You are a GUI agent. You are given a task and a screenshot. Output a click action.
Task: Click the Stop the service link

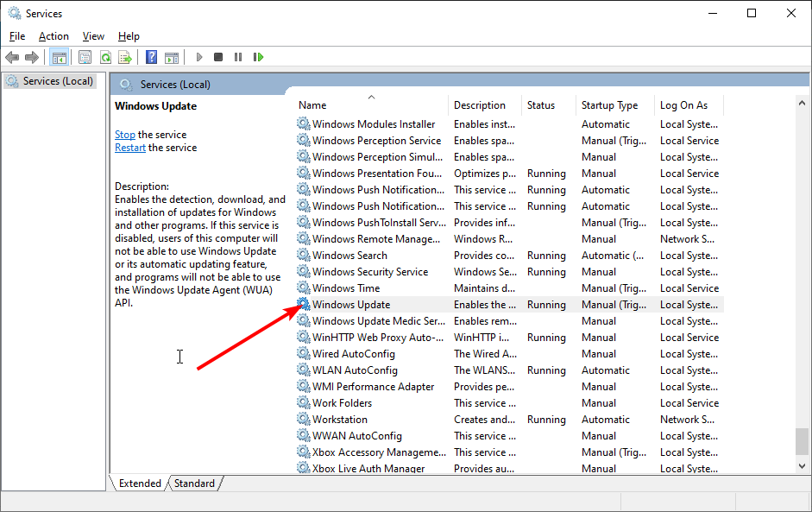point(125,135)
